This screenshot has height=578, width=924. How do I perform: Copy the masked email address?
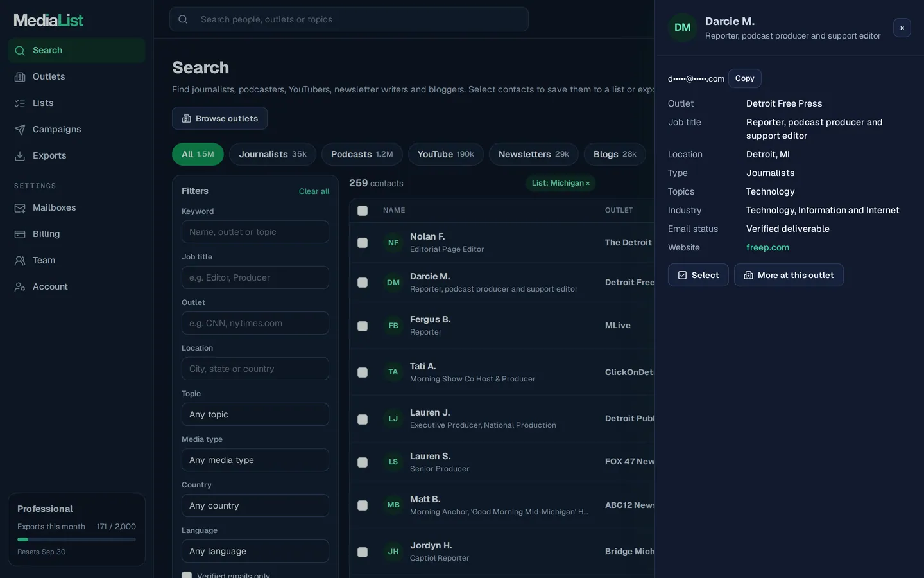click(745, 78)
